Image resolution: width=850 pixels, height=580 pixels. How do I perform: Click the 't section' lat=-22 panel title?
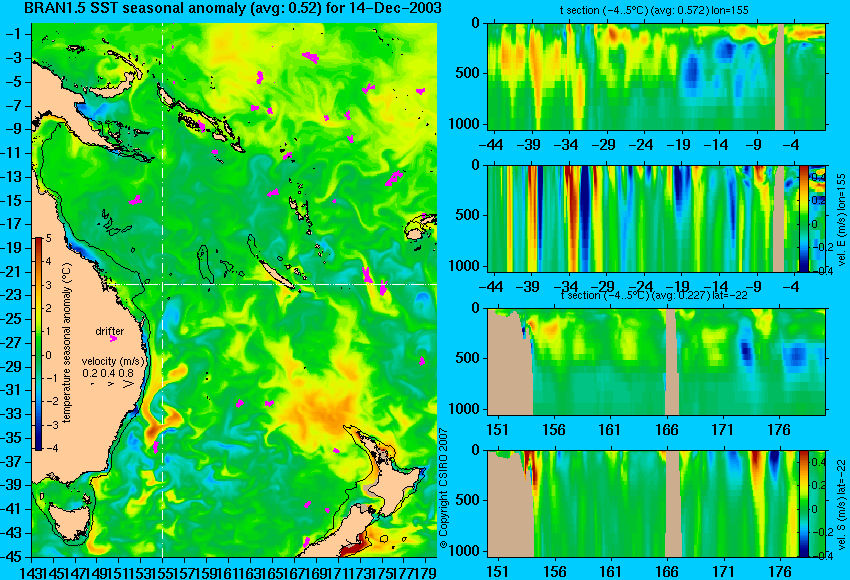click(x=654, y=296)
